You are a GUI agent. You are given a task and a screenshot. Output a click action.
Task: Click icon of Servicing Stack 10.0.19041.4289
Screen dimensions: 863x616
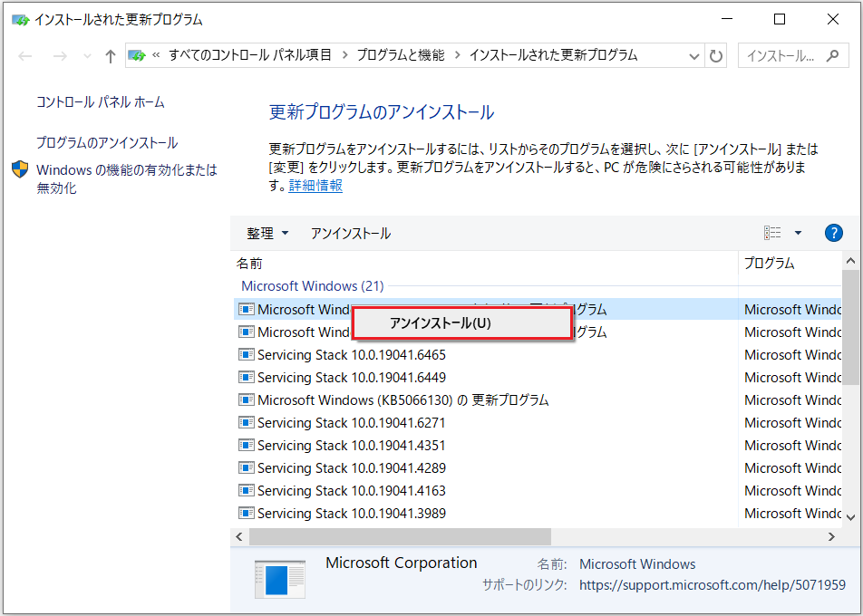pyautogui.click(x=246, y=467)
